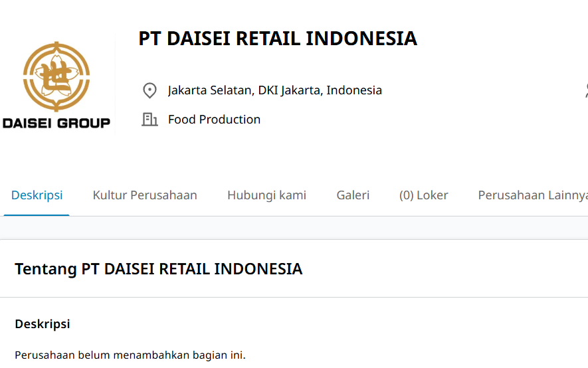The width and height of the screenshot is (588, 368).
Task: Click the PT DAISEI RETAIL INDONESIA title
Action: point(278,39)
